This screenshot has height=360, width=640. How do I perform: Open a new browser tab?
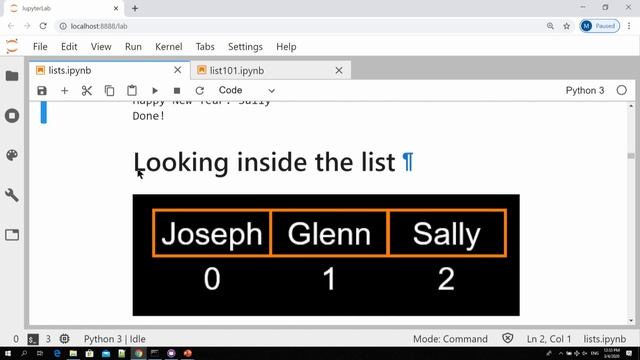135,8
